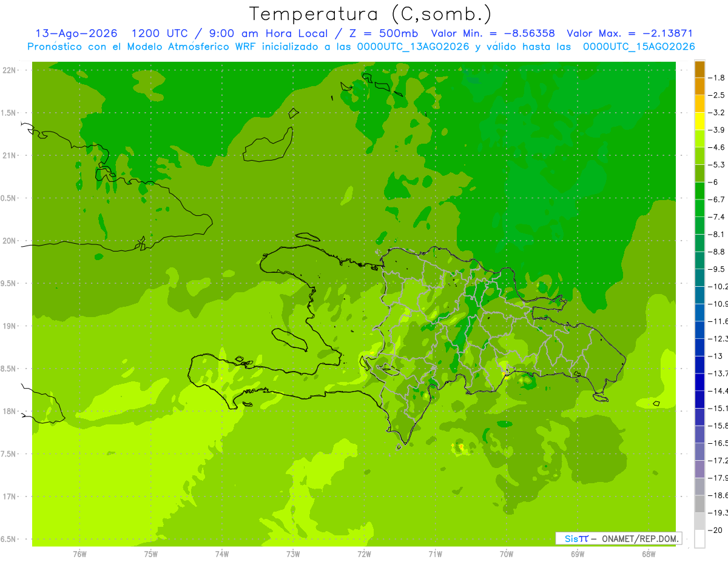
Task: Click the '0.5N' latitude label
Action: [9, 198]
